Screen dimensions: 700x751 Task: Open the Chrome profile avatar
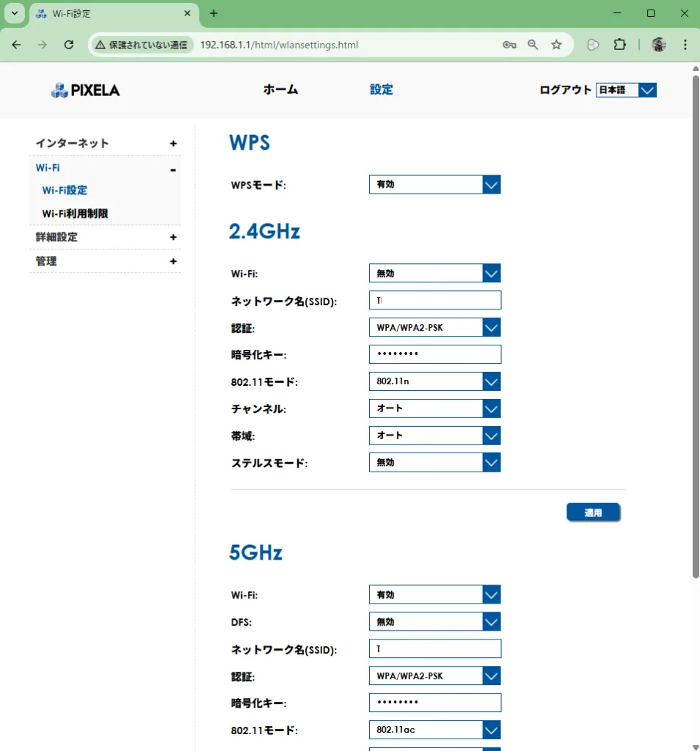[x=659, y=45]
